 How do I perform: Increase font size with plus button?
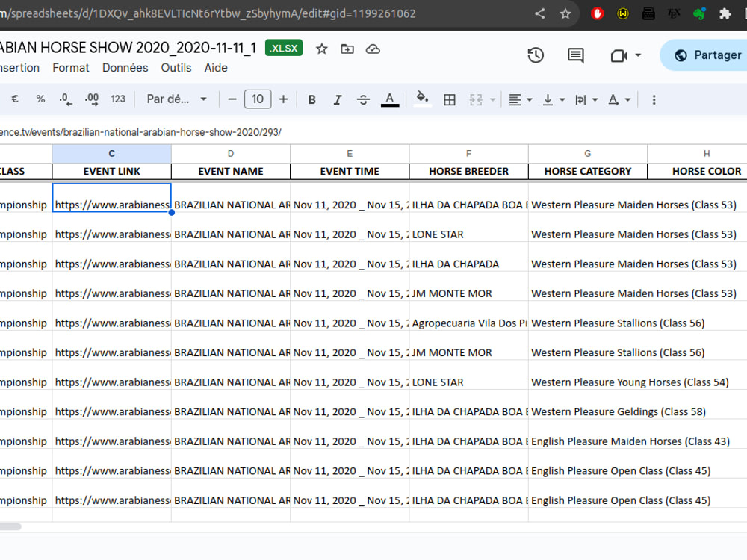(x=283, y=99)
